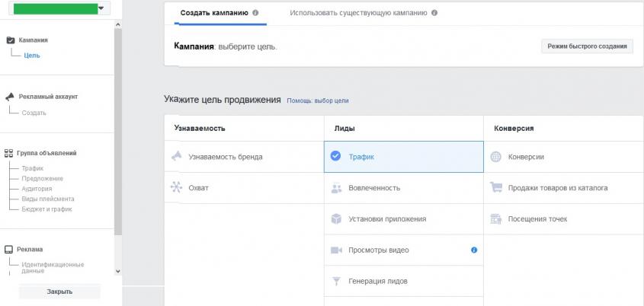Choose Узнаваемость бренда objective
Viewport: 644px width, 306px height.
pos(244,157)
